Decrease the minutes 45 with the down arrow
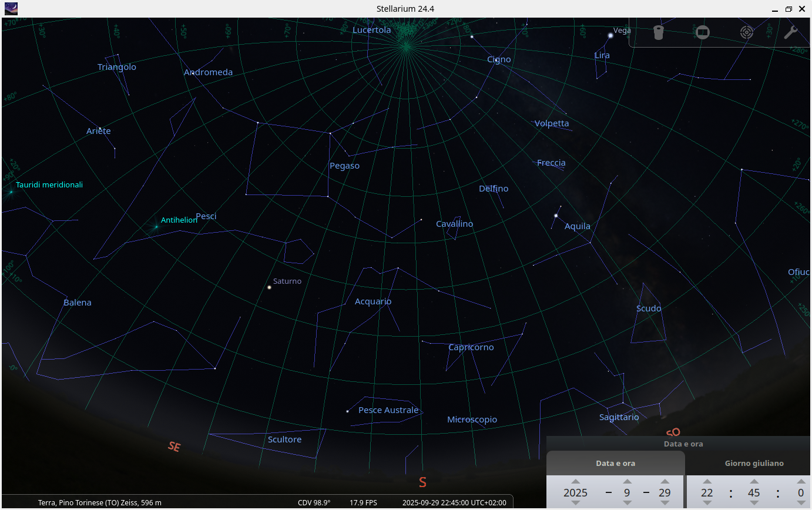This screenshot has width=812, height=510. click(754, 503)
